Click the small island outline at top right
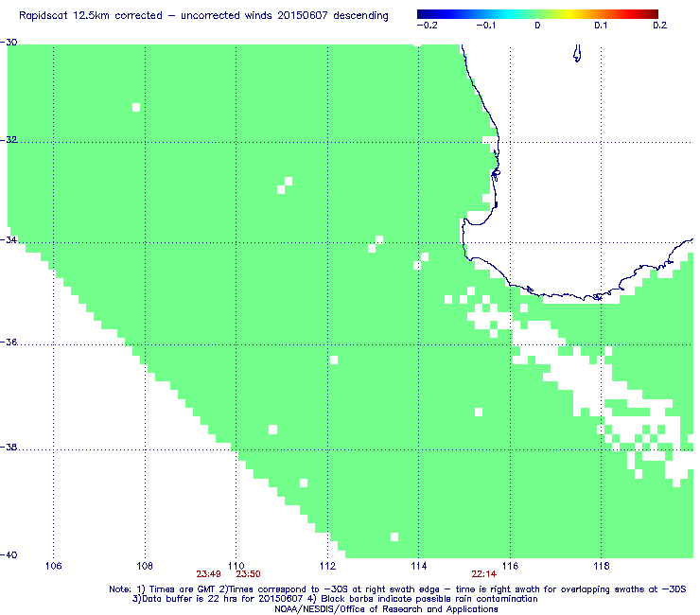The height and width of the screenshot is (615, 700). pos(577,53)
